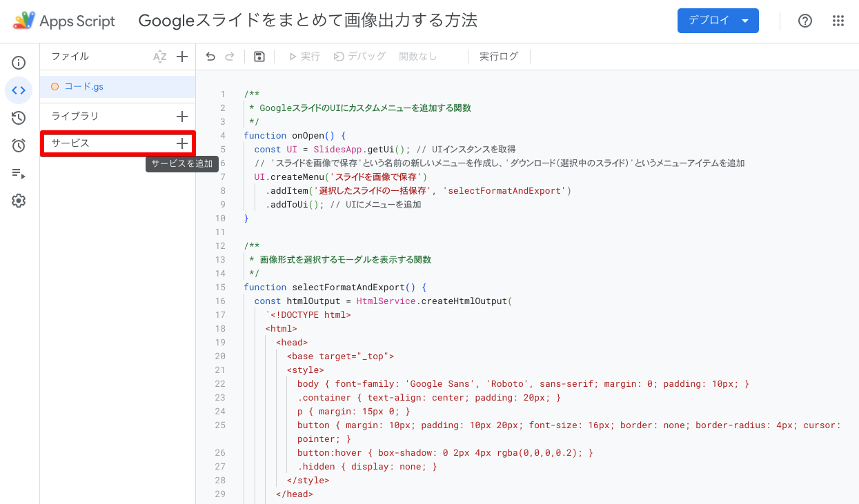The image size is (859, 504).
Task: Sort files alphabetically with AZ icon
Action: (160, 57)
